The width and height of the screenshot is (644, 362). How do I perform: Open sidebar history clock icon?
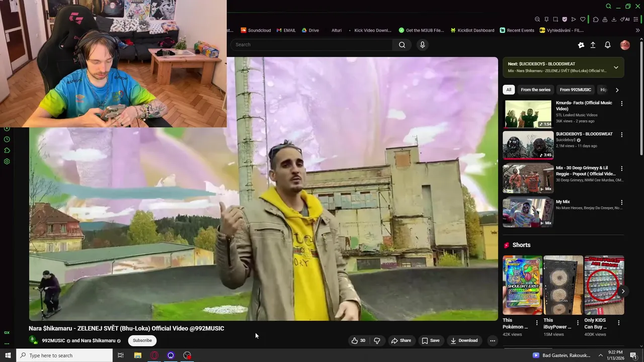tap(7, 139)
